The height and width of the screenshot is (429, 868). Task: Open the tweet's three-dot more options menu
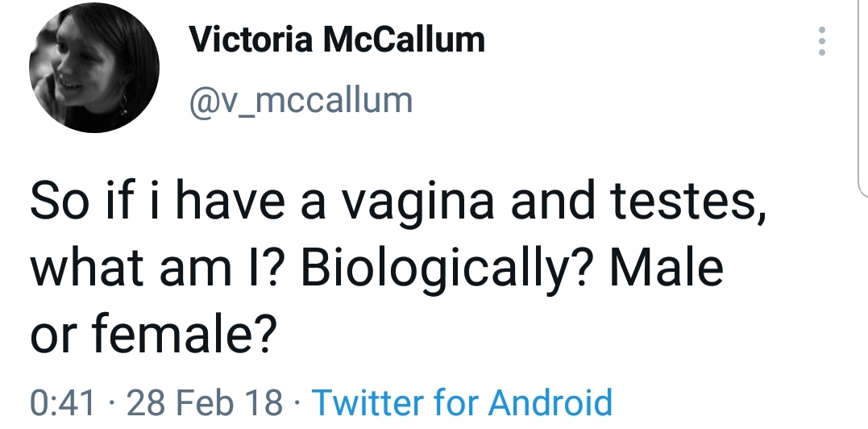click(x=822, y=41)
